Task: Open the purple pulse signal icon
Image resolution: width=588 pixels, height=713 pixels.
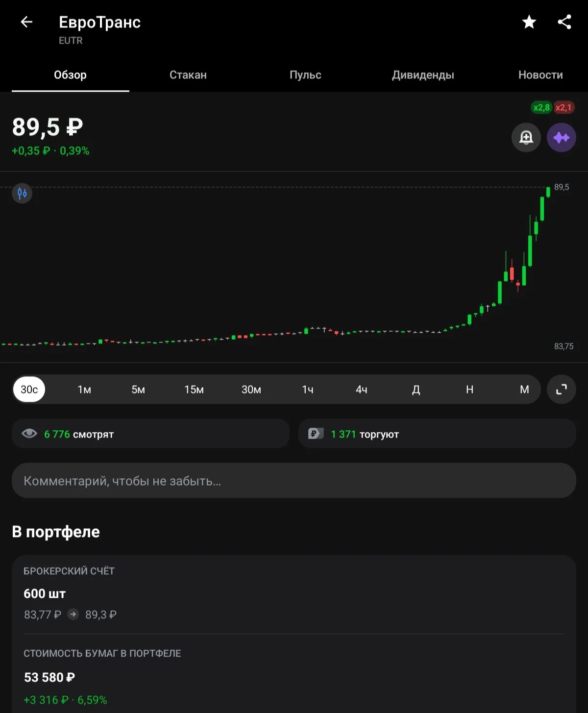Action: click(561, 137)
